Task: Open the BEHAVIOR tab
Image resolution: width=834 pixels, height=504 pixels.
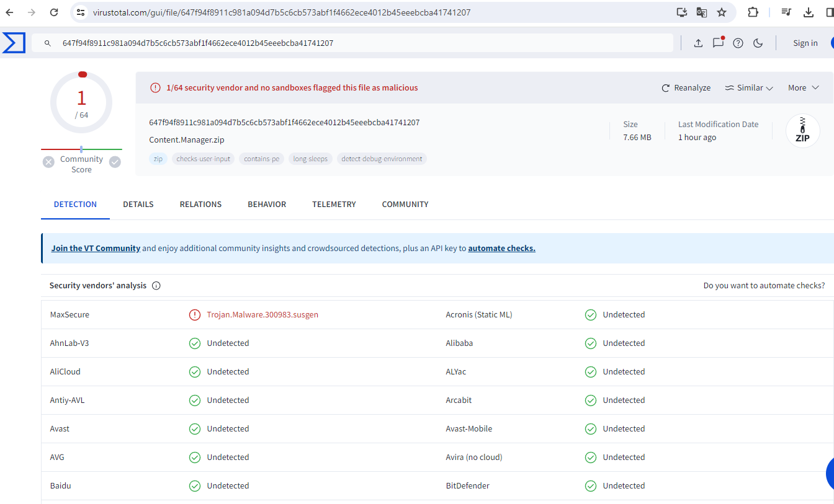Action: [x=267, y=204]
